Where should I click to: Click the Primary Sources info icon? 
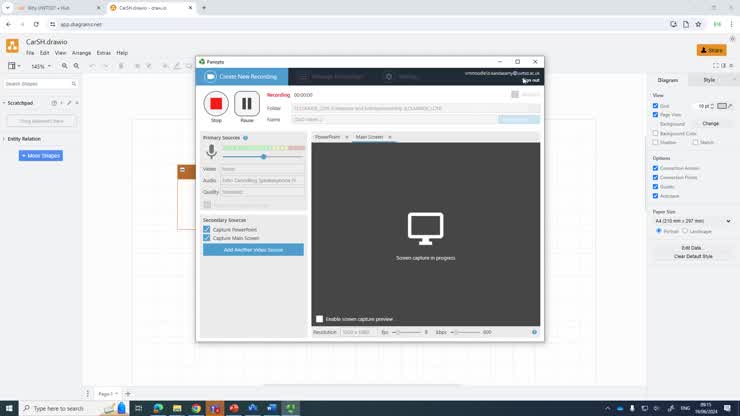[245, 138]
